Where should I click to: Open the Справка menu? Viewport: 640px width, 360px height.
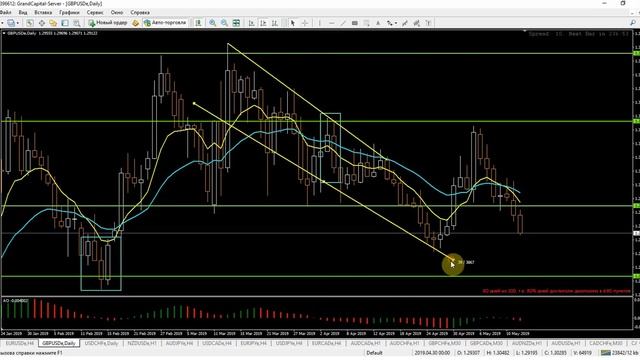tap(140, 12)
